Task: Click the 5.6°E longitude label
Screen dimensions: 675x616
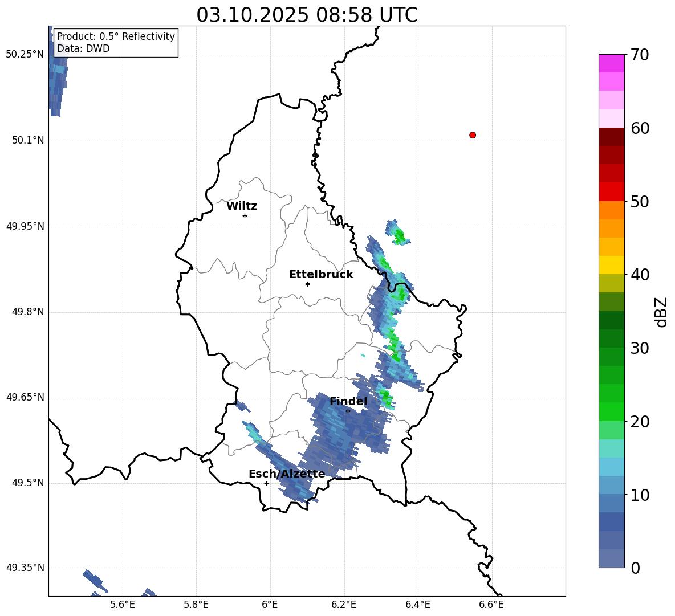Action: click(x=123, y=605)
